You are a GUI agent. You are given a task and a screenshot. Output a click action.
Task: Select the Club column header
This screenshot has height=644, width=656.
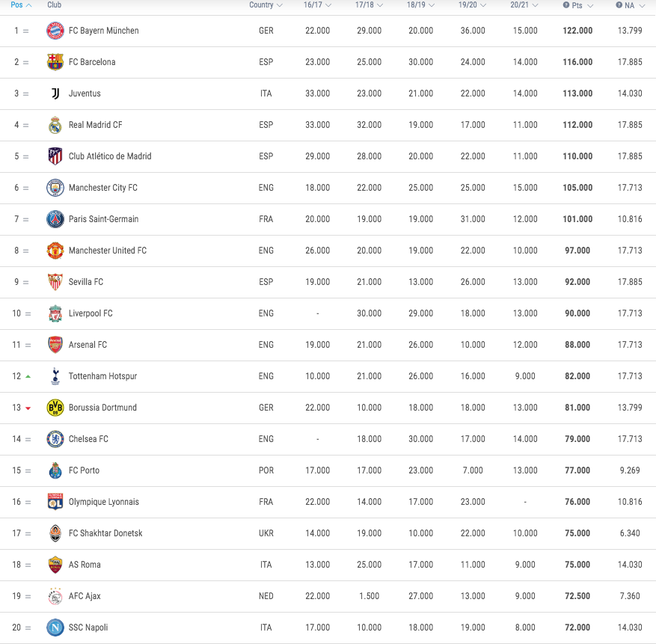click(x=54, y=5)
